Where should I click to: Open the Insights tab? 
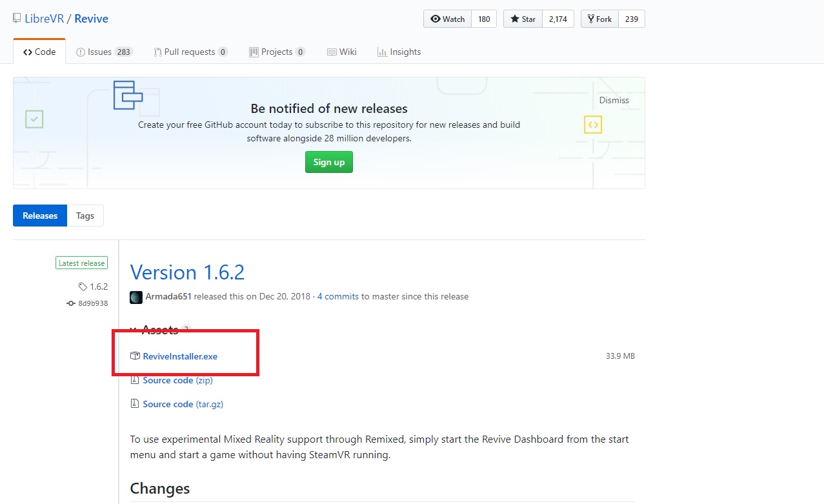click(x=399, y=52)
